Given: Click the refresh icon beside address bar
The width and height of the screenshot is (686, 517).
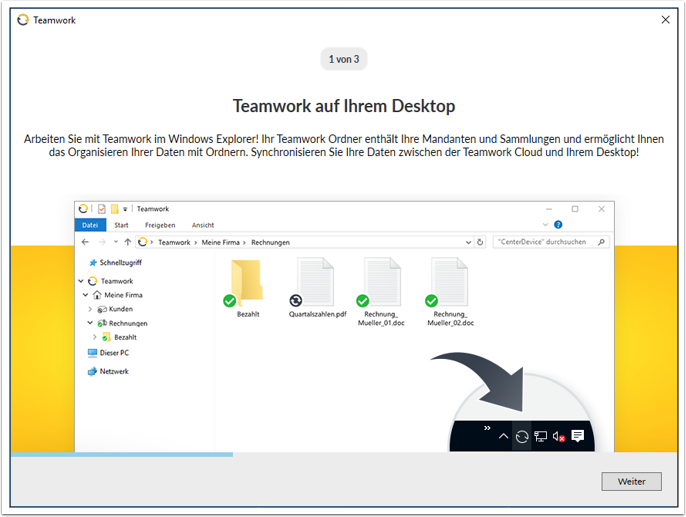Looking at the screenshot, I should click(x=480, y=242).
